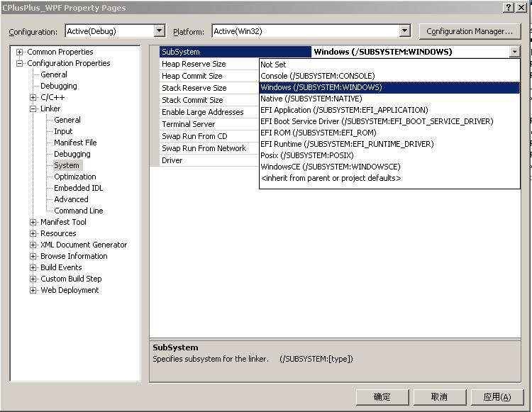This screenshot has width=532, height=412.
Task: Open the Configuration dropdown arrow
Action: (160, 31)
